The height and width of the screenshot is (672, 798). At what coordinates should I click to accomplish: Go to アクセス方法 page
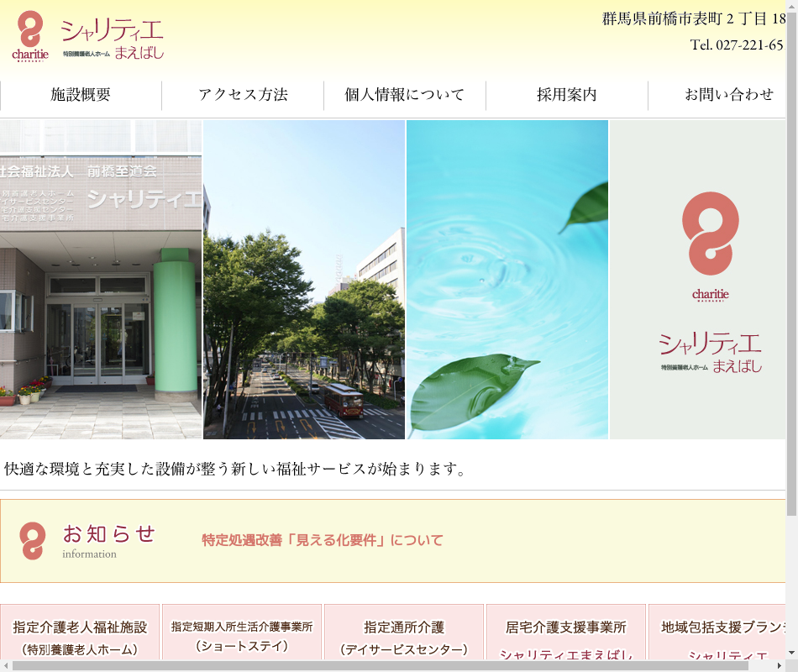pyautogui.click(x=243, y=95)
